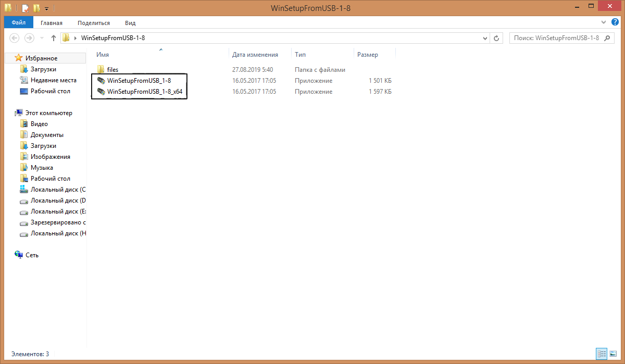
Task: Open the Главная ribbon tab
Action: (51, 23)
